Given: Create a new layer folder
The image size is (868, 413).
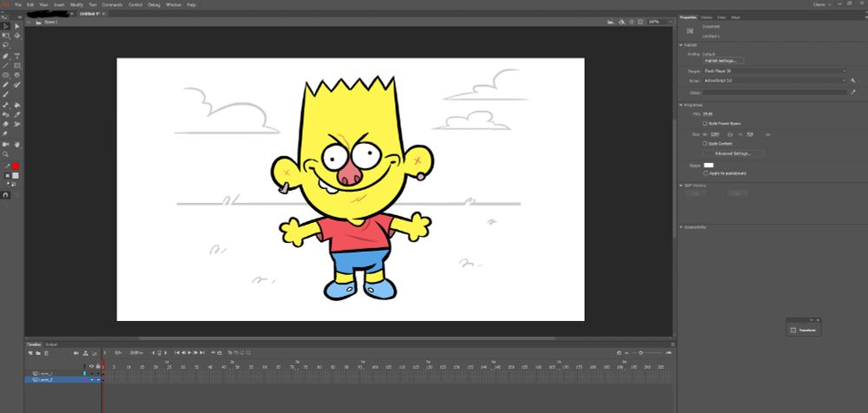Looking at the screenshot, I should click(39, 352).
